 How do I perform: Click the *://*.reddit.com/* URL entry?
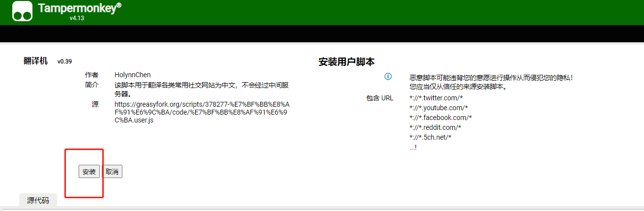point(435,127)
